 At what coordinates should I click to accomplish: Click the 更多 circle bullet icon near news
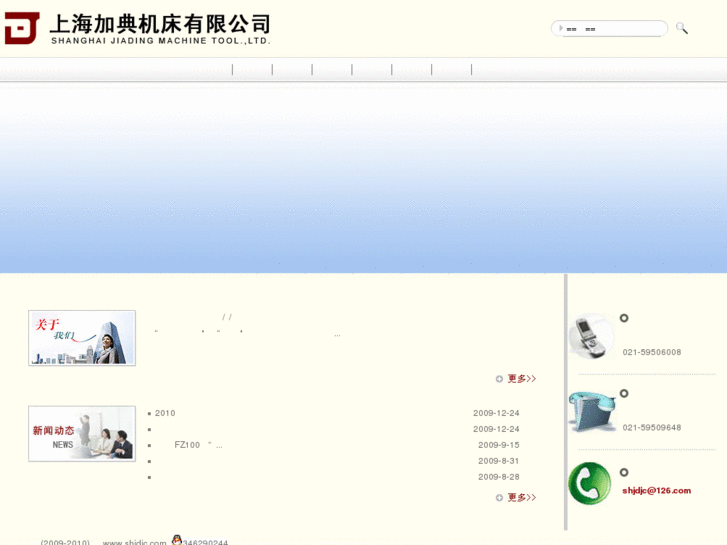[x=499, y=498]
